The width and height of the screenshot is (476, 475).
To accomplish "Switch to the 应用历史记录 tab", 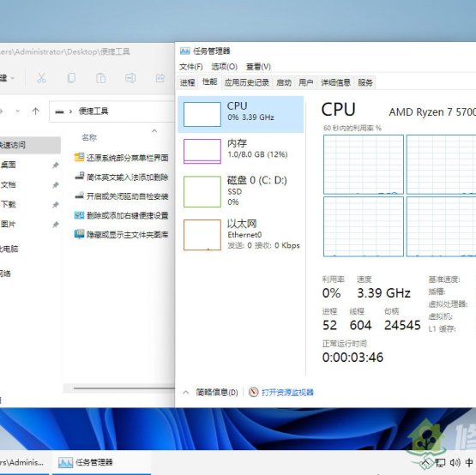I will click(x=247, y=82).
